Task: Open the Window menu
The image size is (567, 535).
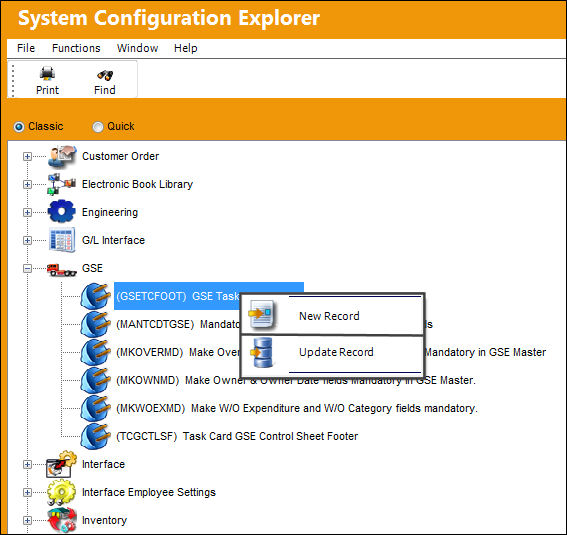Action: [137, 48]
